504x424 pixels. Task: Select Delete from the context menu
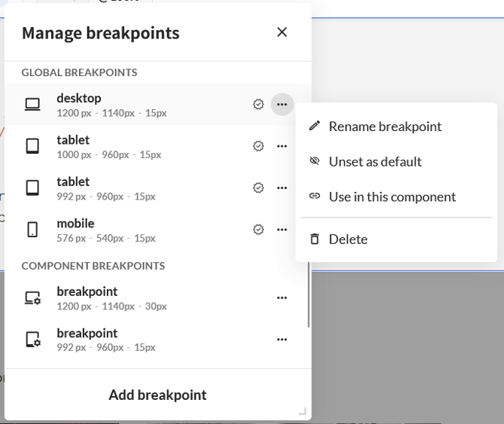(396, 239)
